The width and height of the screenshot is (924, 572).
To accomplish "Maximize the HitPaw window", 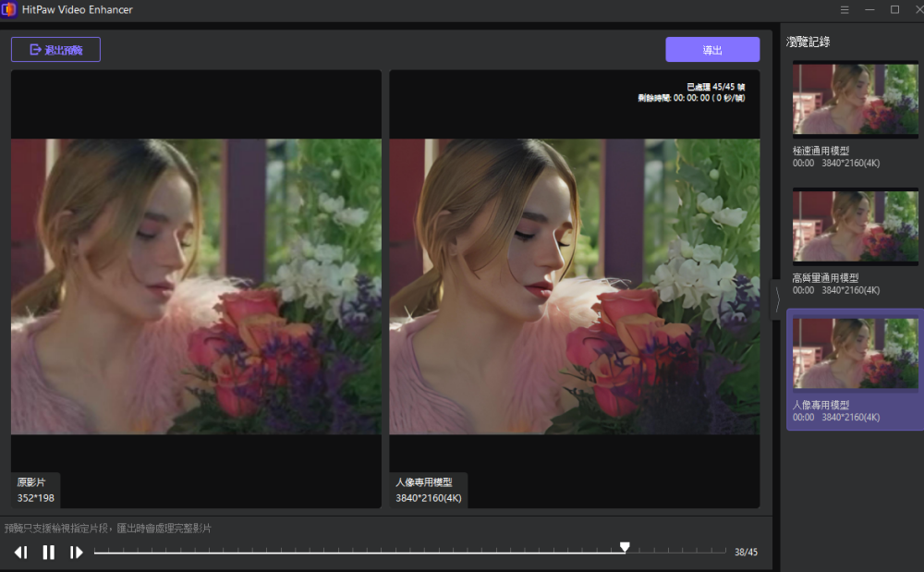I will (x=894, y=9).
